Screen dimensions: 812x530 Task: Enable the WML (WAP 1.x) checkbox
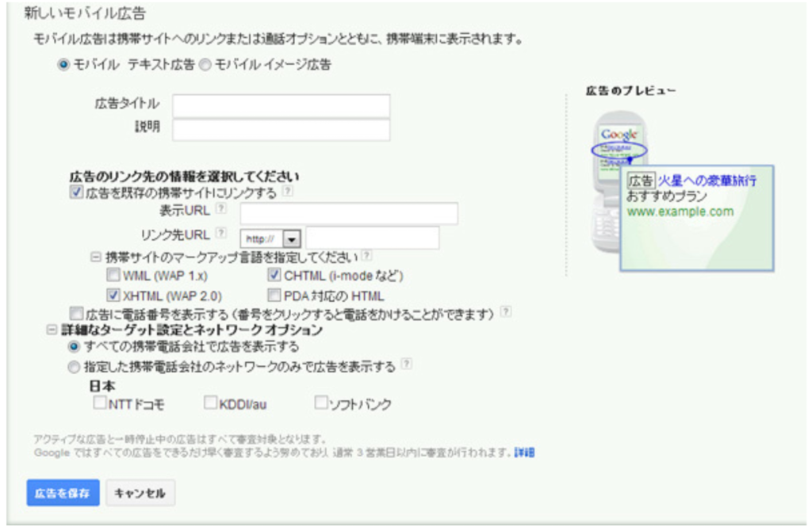[x=113, y=276]
